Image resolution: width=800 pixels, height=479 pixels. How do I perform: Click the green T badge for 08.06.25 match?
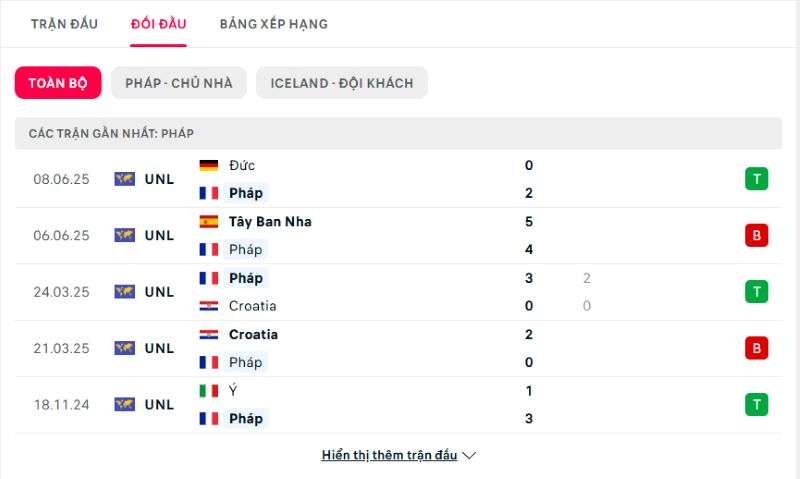pos(756,179)
